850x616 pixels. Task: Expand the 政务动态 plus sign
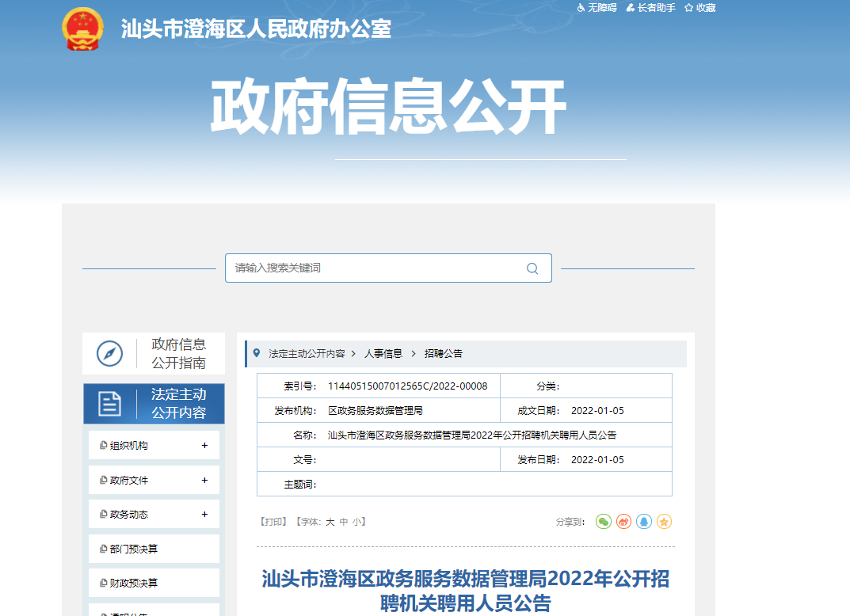(x=204, y=515)
